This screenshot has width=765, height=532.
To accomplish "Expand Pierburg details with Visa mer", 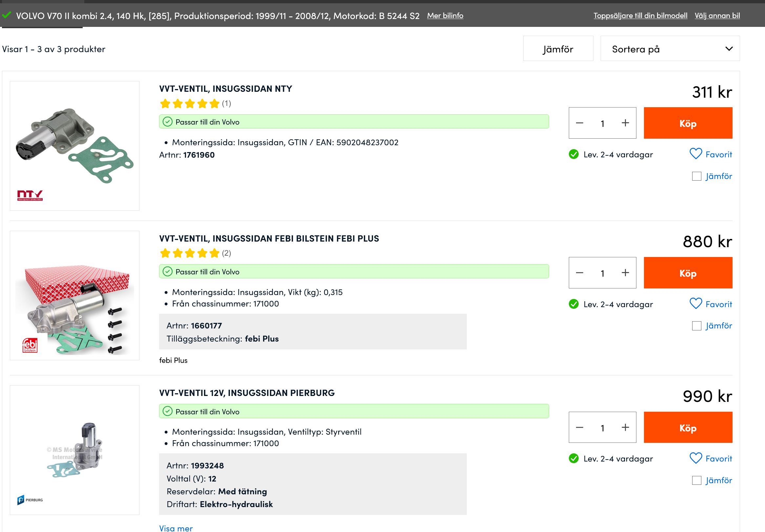I will (176, 528).
